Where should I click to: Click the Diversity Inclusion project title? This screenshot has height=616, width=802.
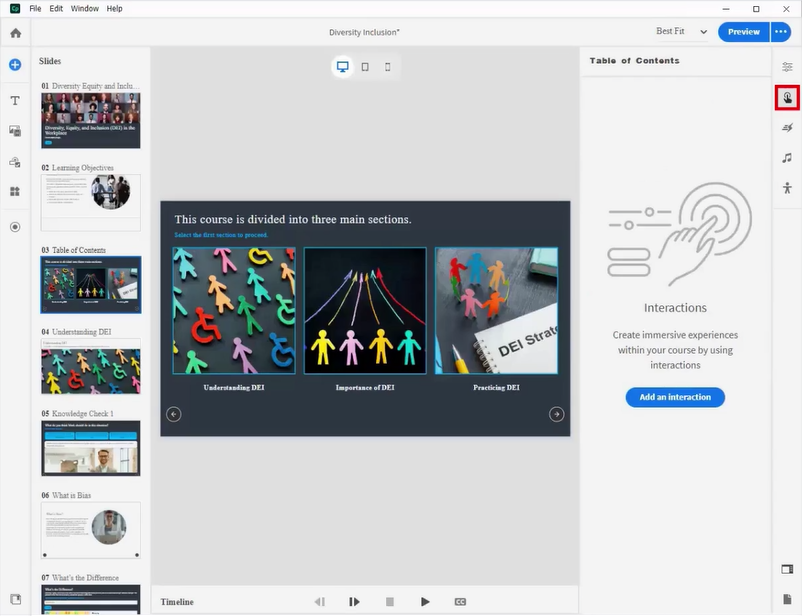coord(364,32)
